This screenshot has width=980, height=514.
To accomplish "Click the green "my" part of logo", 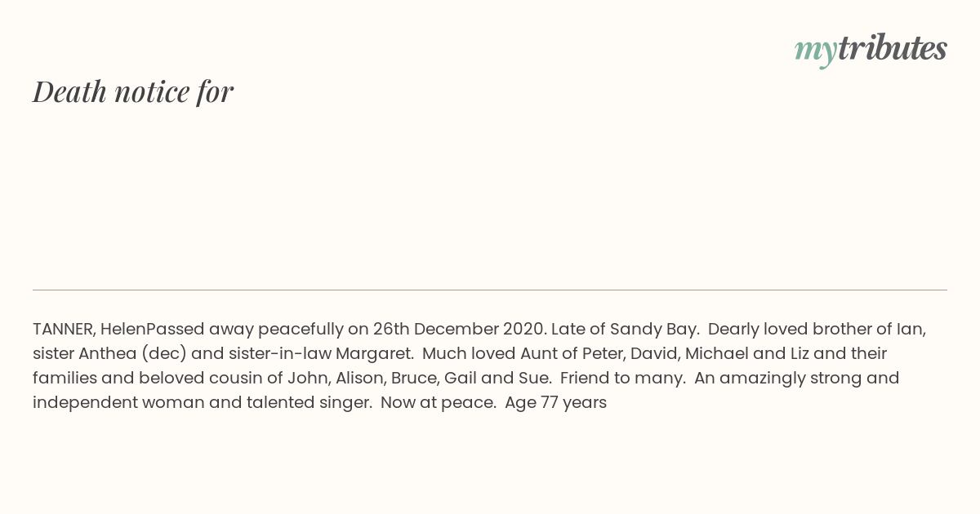I will [x=816, y=52].
